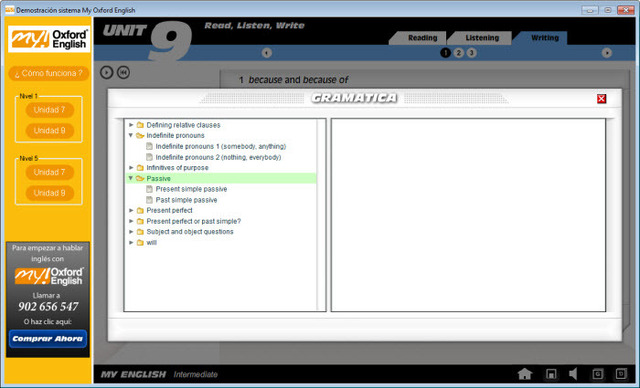The width and height of the screenshot is (640, 388).
Task: Expand the Present perfect folder
Action: [131, 211]
